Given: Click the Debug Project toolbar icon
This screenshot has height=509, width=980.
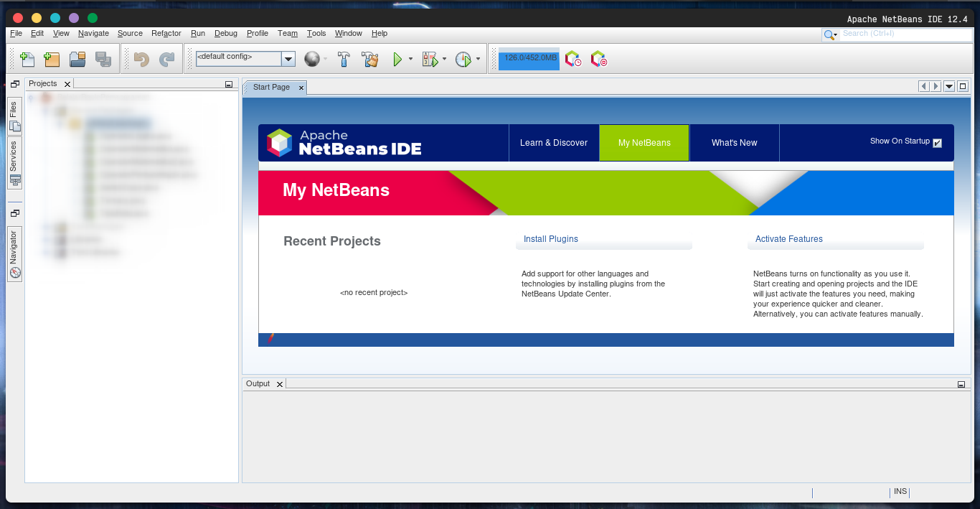Looking at the screenshot, I should coord(430,59).
